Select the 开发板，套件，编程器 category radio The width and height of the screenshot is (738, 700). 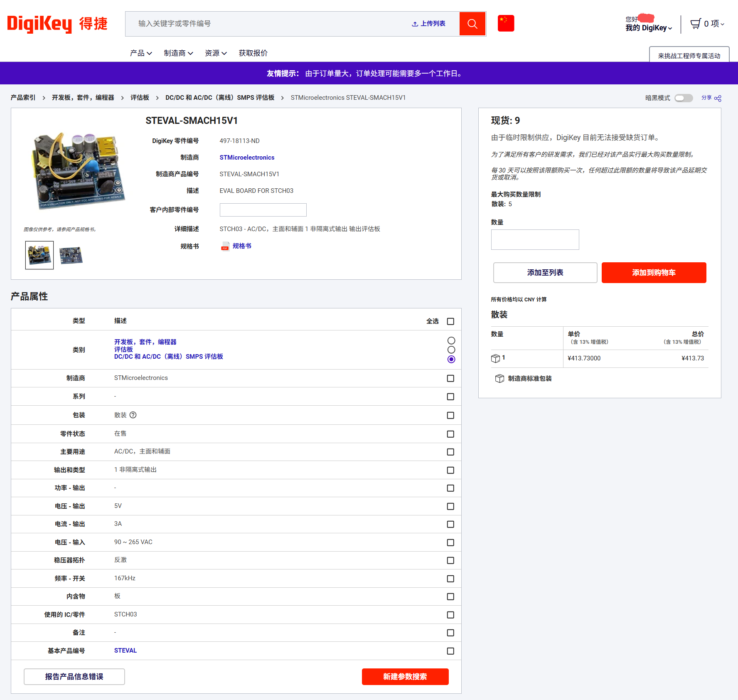coord(451,340)
